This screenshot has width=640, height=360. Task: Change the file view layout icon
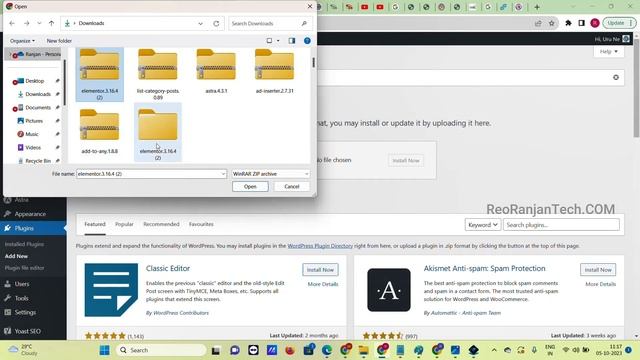point(269,41)
